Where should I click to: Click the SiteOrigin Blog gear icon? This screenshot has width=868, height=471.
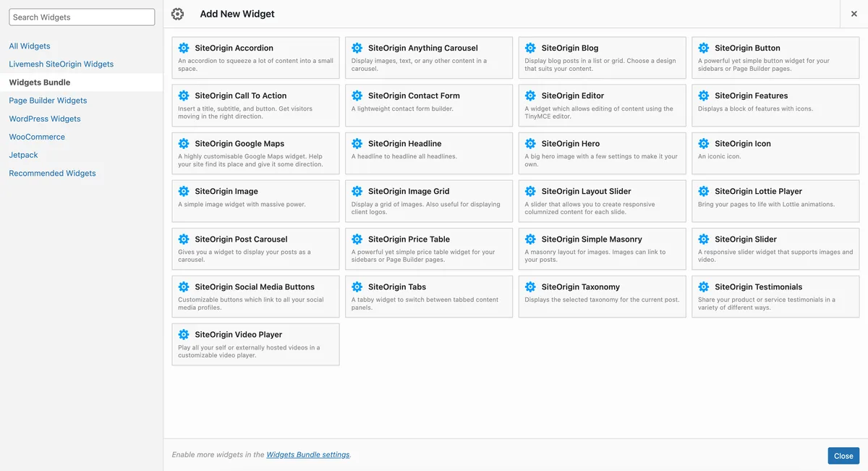pyautogui.click(x=530, y=48)
